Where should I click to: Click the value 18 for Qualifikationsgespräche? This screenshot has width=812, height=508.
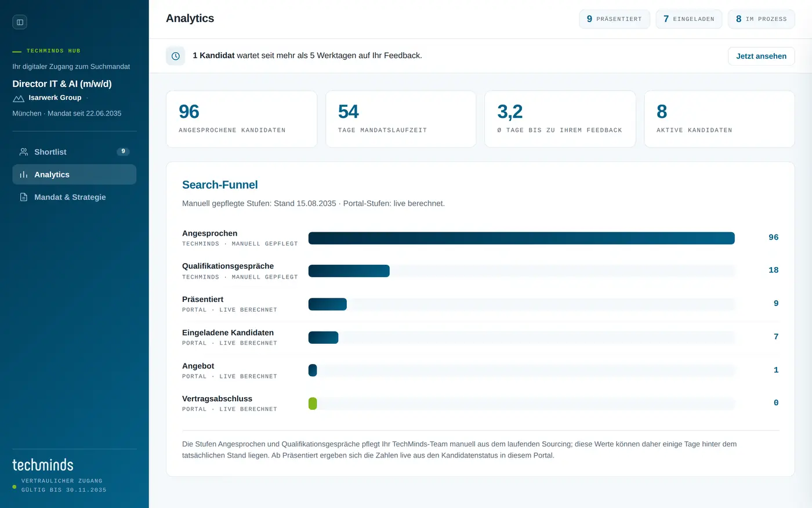click(773, 270)
